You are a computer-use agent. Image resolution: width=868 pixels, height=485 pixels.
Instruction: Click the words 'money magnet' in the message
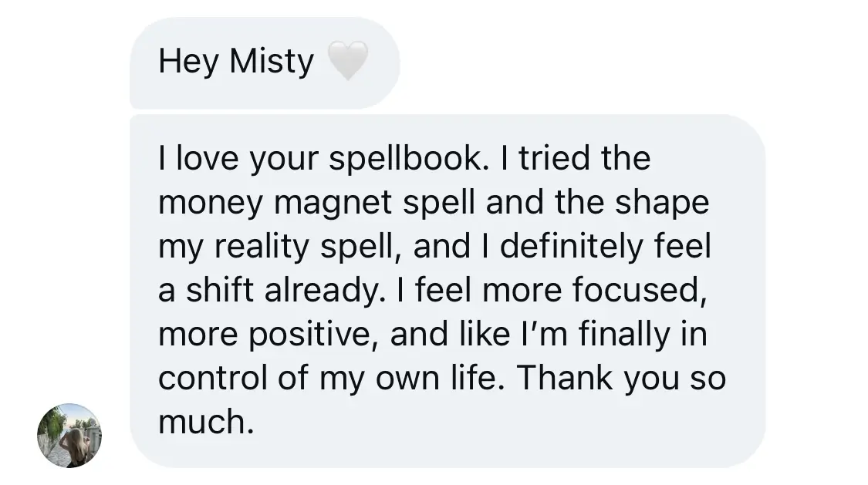[x=277, y=204]
